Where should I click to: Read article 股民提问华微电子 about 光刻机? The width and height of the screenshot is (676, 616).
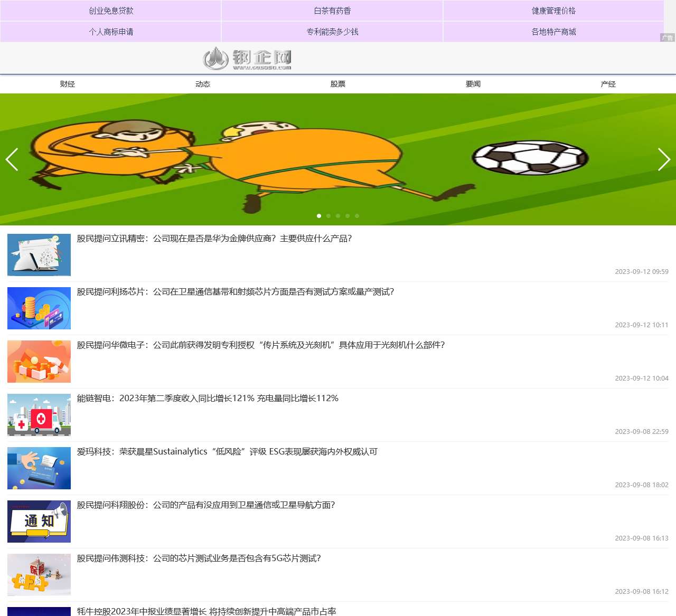(261, 345)
